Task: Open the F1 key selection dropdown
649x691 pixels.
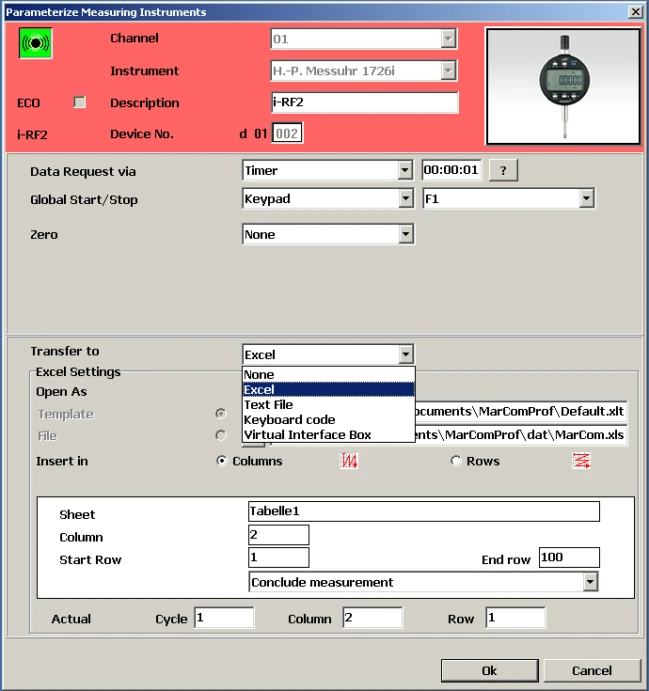Action: pyautogui.click(x=586, y=199)
